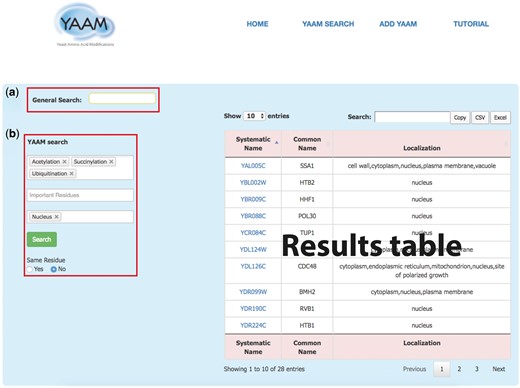Click the YAAM logo
The width and height of the screenshot is (520, 388).
(x=84, y=25)
